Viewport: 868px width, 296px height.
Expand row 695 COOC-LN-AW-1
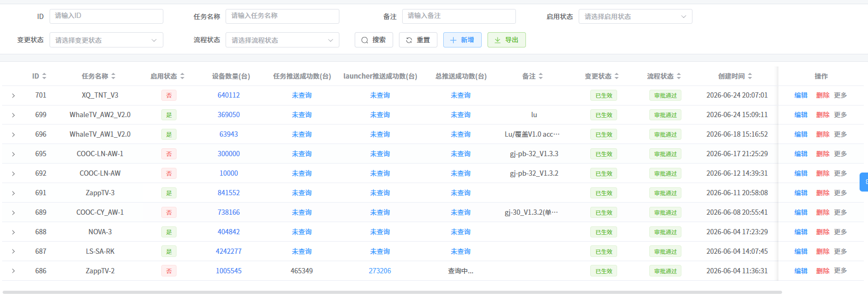pos(13,154)
